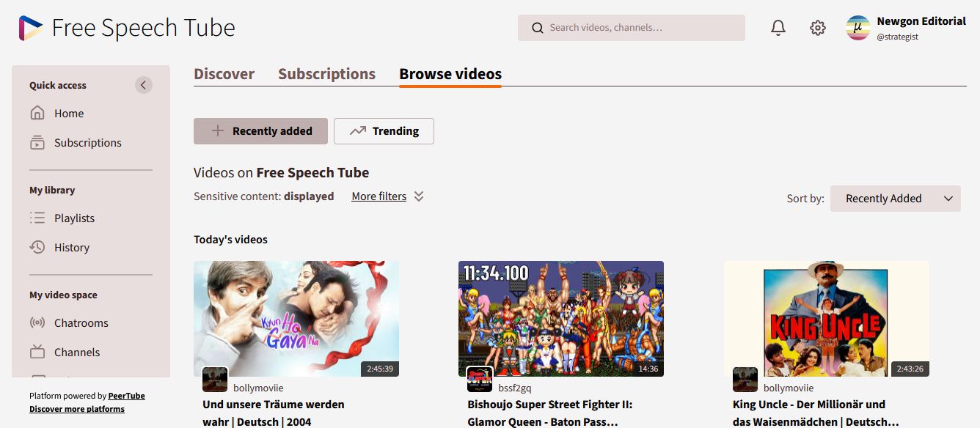980x428 pixels.
Task: Click the bollymoviie channel avatar on first video
Action: 215,380
